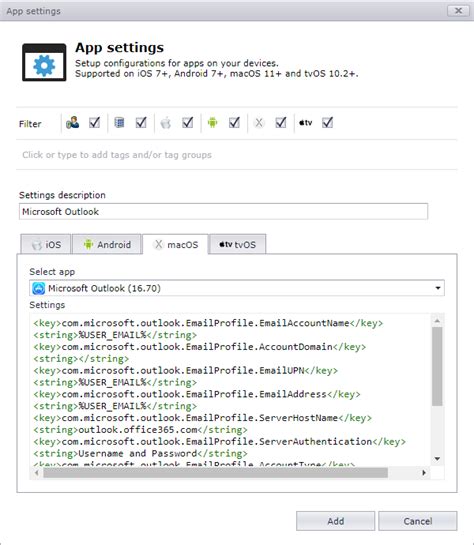Open the tvOS tab
Image resolution: width=474 pixels, height=545 pixels.
pos(238,244)
